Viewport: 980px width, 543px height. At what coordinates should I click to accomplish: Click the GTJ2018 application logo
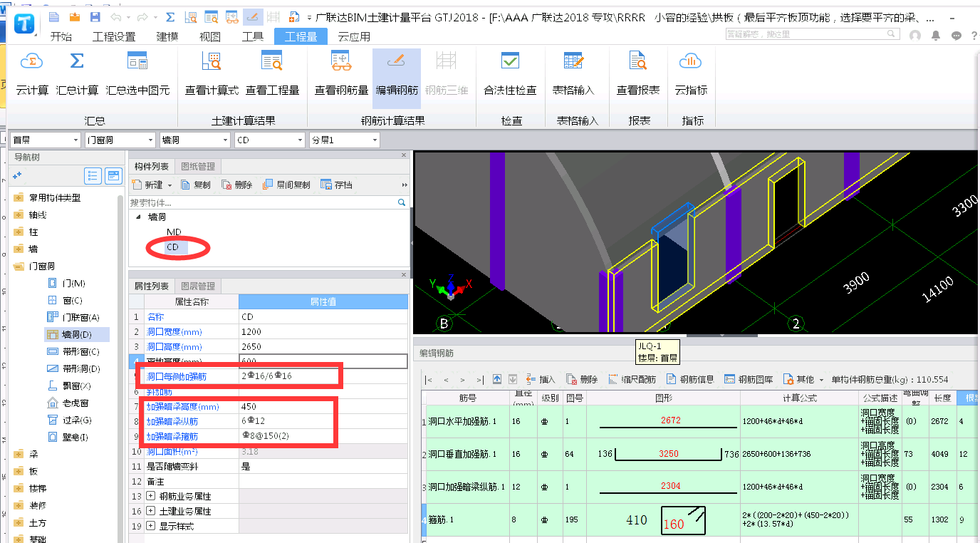coord(26,23)
